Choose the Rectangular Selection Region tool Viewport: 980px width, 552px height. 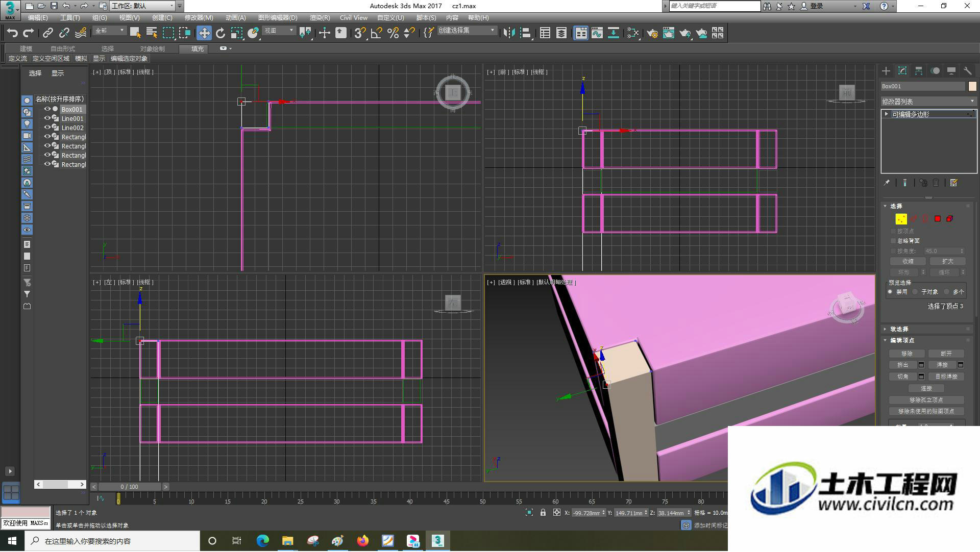point(168,33)
